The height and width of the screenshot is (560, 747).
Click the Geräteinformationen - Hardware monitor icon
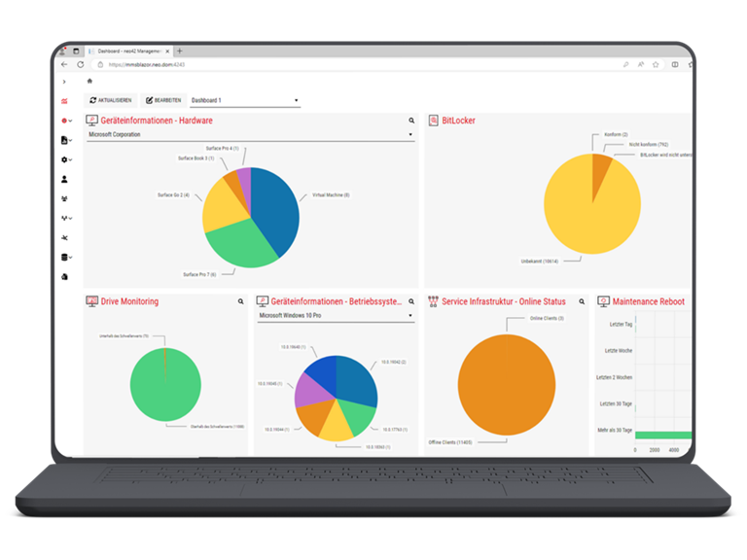(x=92, y=121)
